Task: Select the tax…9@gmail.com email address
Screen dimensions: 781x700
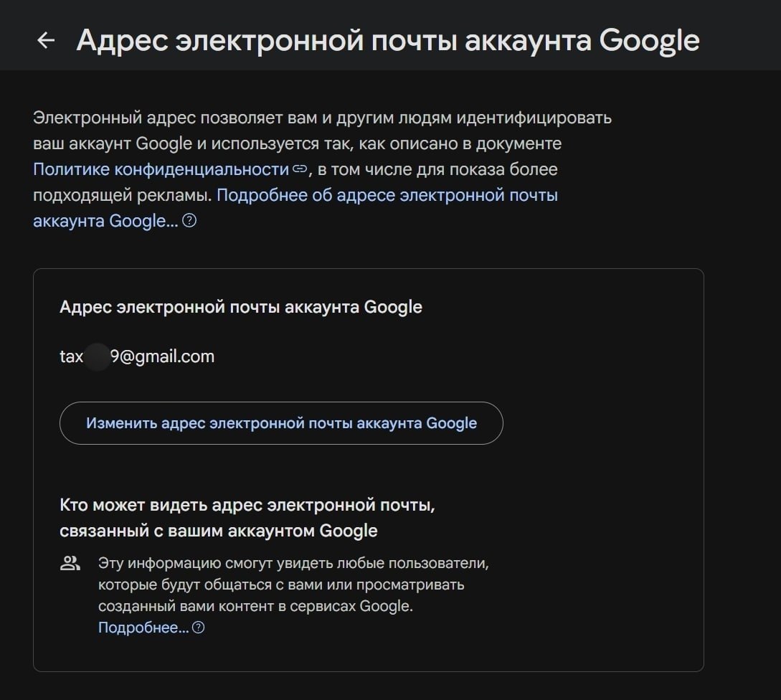Action: tap(137, 356)
